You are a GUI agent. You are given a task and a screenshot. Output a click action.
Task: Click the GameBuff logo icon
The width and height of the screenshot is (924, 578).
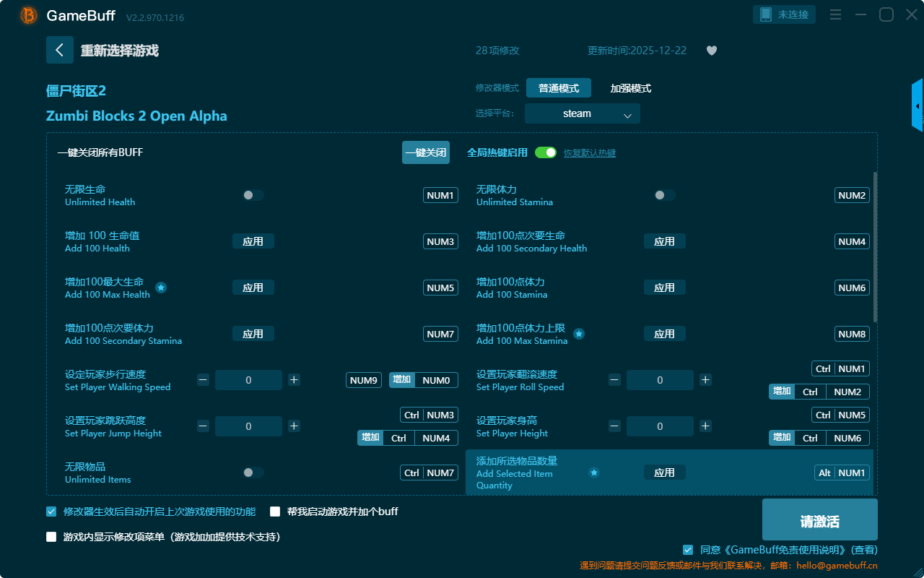pyautogui.click(x=29, y=15)
